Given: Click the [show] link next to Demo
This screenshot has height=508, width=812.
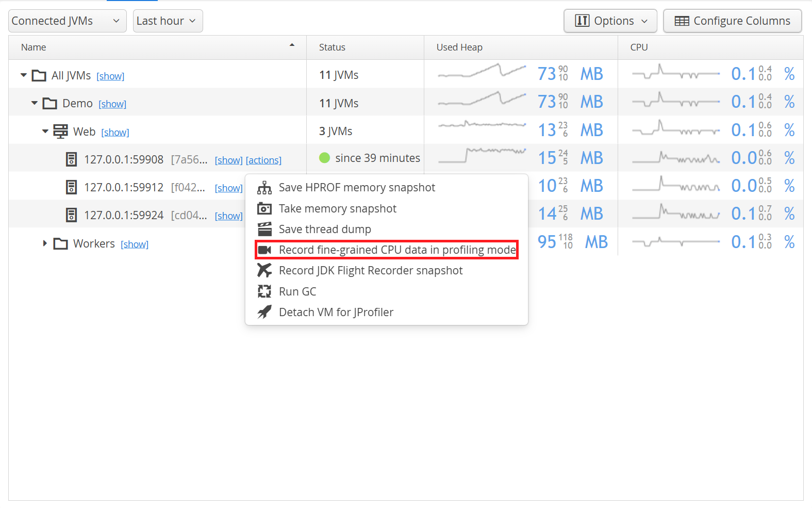Looking at the screenshot, I should 112,104.
